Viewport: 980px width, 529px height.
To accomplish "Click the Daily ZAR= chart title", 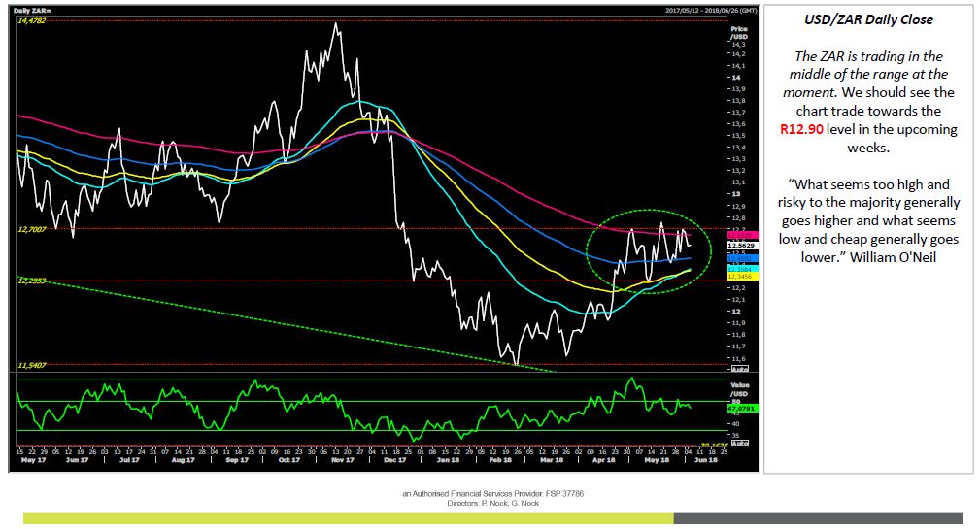I will [x=31, y=11].
